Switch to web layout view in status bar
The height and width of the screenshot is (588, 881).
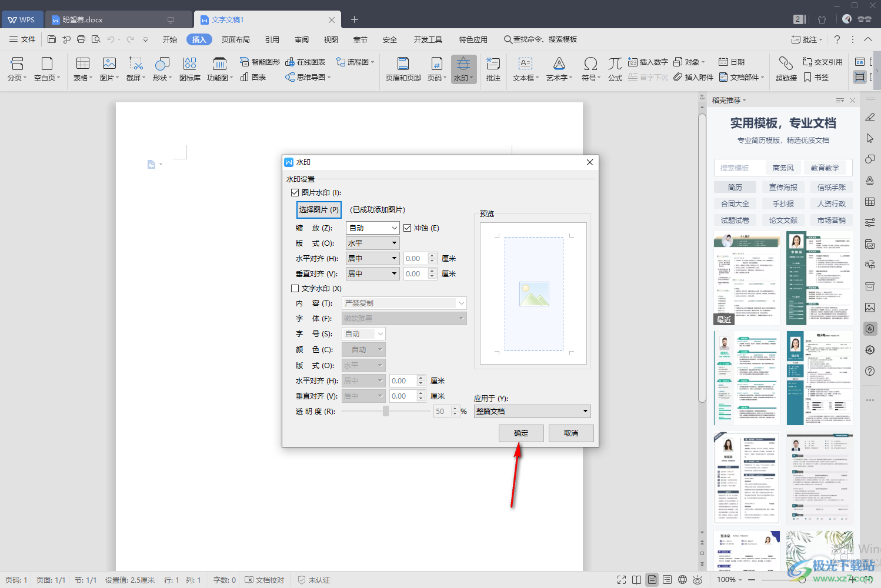[682, 580]
